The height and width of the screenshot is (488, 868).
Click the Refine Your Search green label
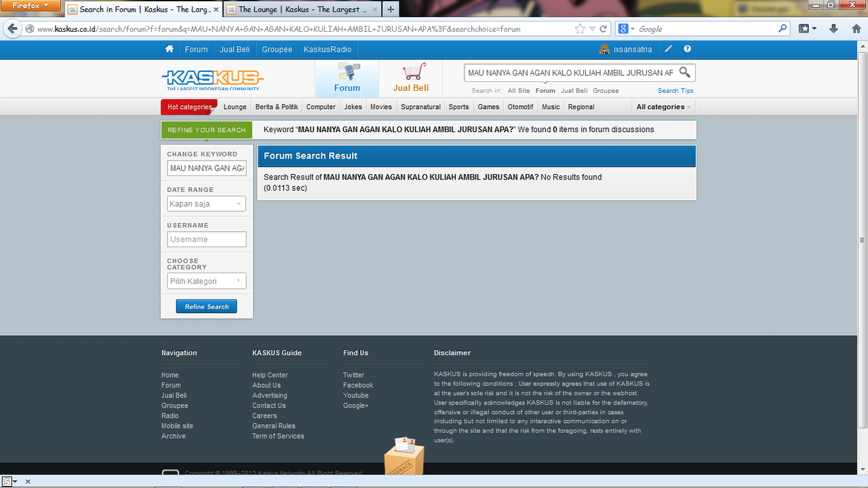[206, 129]
